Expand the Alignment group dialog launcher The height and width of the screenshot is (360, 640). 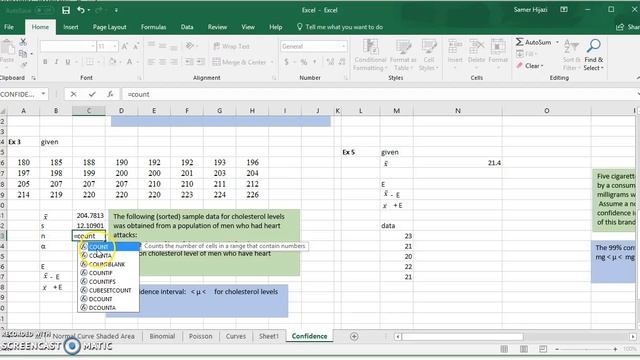(274, 78)
